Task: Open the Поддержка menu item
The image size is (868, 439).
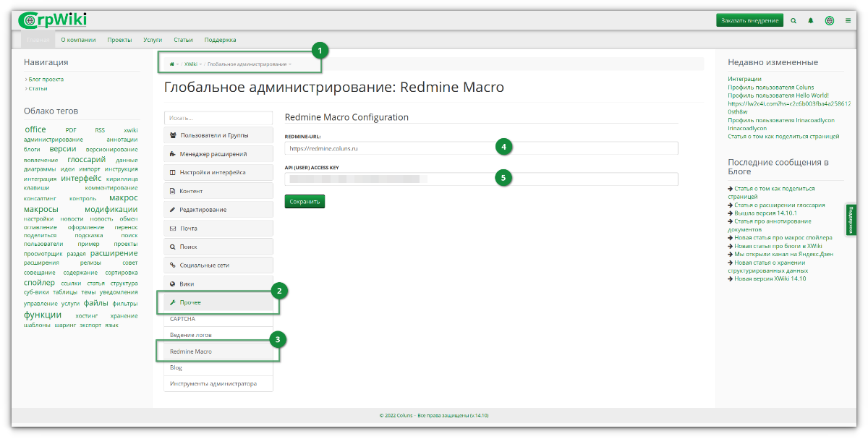Action: 220,40
